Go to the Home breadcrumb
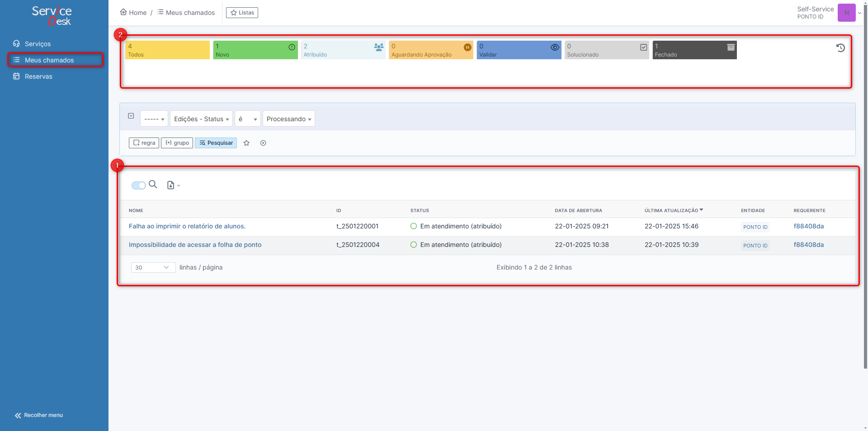Screen dimensions: 868x431 133,13
